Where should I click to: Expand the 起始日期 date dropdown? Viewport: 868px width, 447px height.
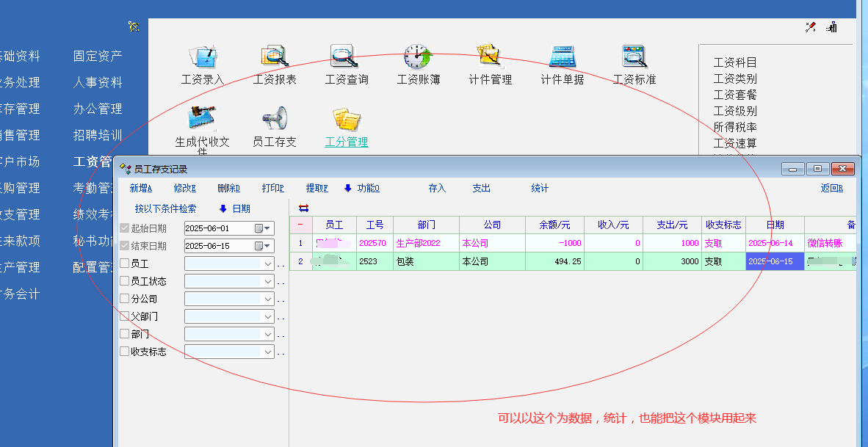click(268, 228)
